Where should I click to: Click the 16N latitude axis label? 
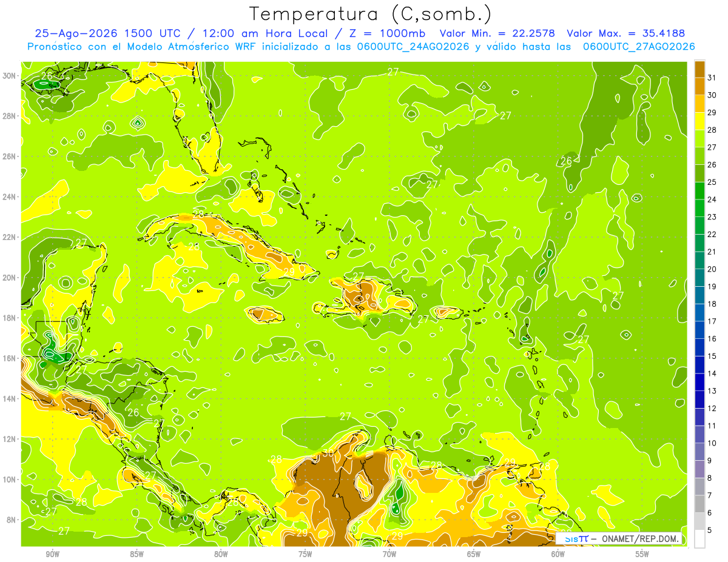click(x=9, y=358)
